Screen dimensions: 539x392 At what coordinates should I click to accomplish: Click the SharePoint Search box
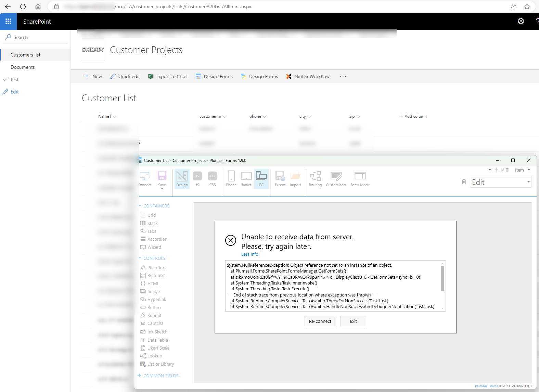click(36, 37)
